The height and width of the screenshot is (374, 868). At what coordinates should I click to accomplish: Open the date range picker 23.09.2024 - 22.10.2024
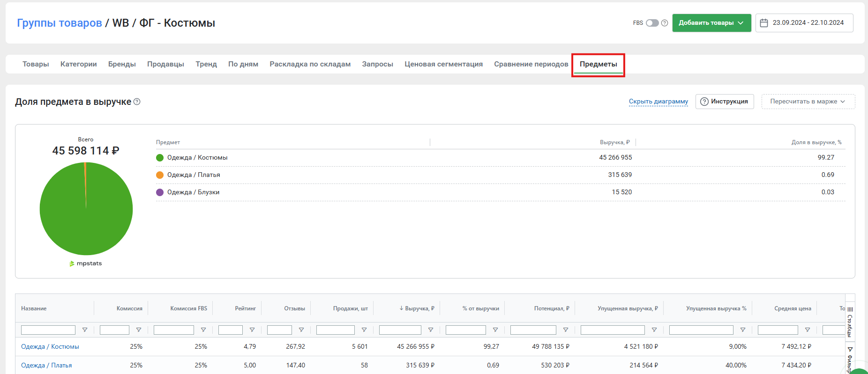(804, 23)
